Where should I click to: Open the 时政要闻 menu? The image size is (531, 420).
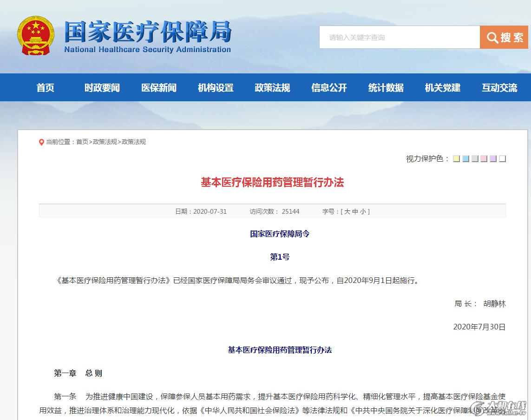coord(102,88)
